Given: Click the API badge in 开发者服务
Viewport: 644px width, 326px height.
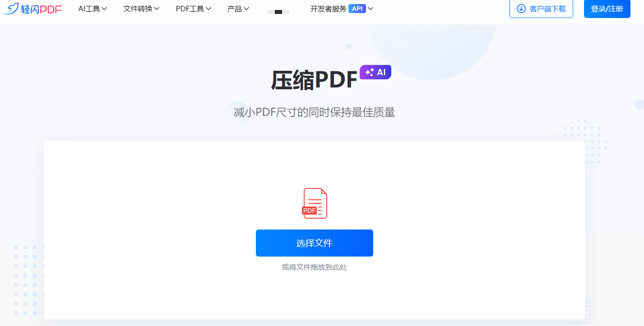Looking at the screenshot, I should (x=358, y=8).
